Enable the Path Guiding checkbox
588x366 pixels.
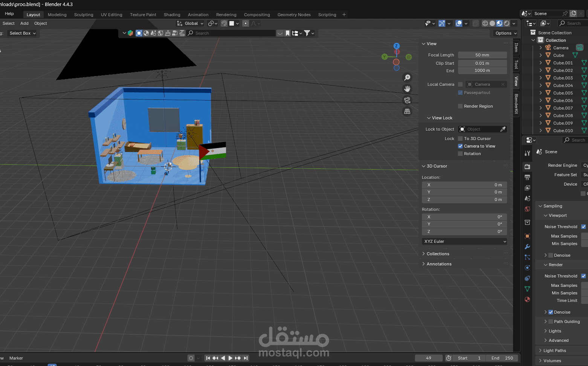pos(551,322)
